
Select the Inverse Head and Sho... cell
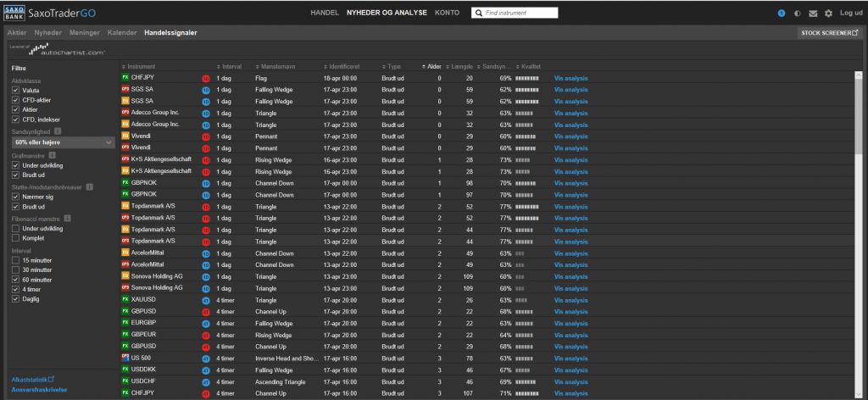[287, 358]
